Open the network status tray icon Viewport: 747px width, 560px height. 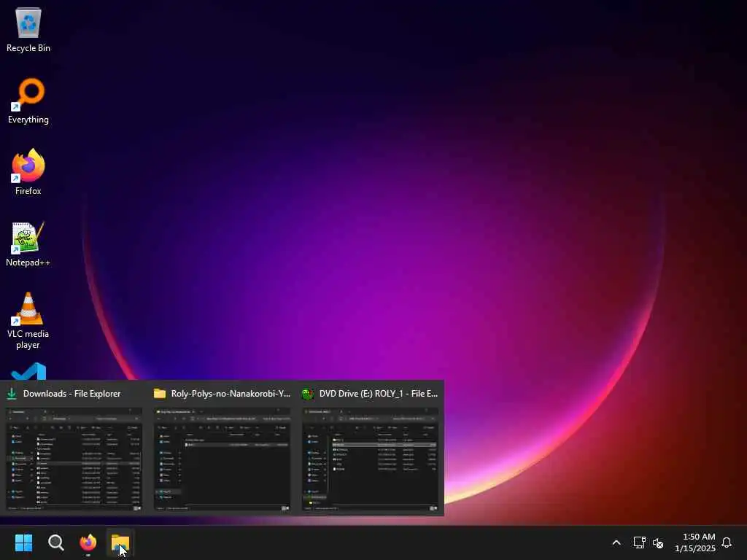pos(639,542)
